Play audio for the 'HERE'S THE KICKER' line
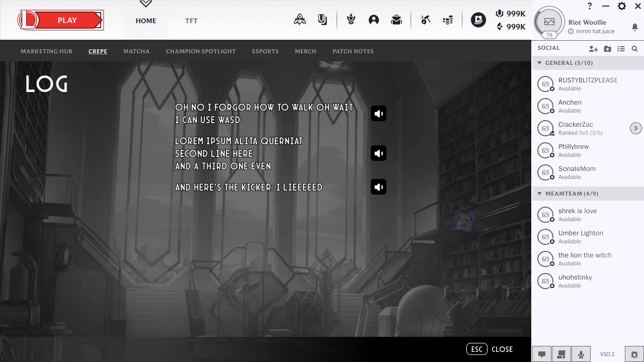The width and height of the screenshot is (644, 362). click(379, 187)
